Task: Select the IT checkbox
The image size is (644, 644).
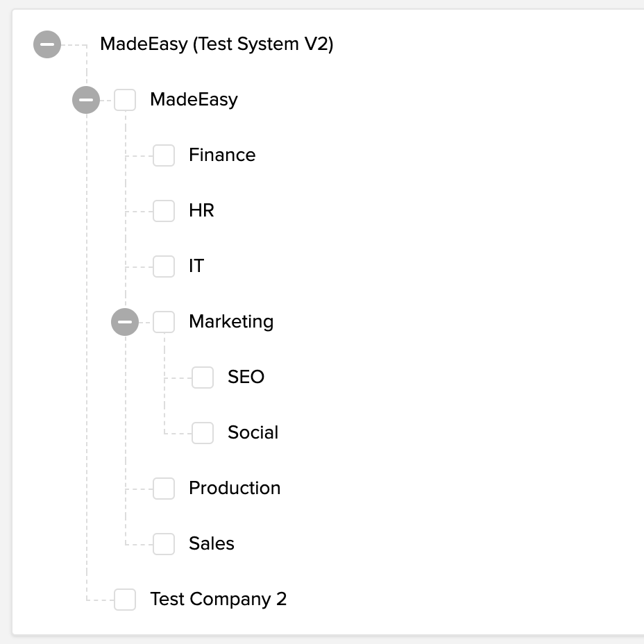Action: click(x=164, y=266)
